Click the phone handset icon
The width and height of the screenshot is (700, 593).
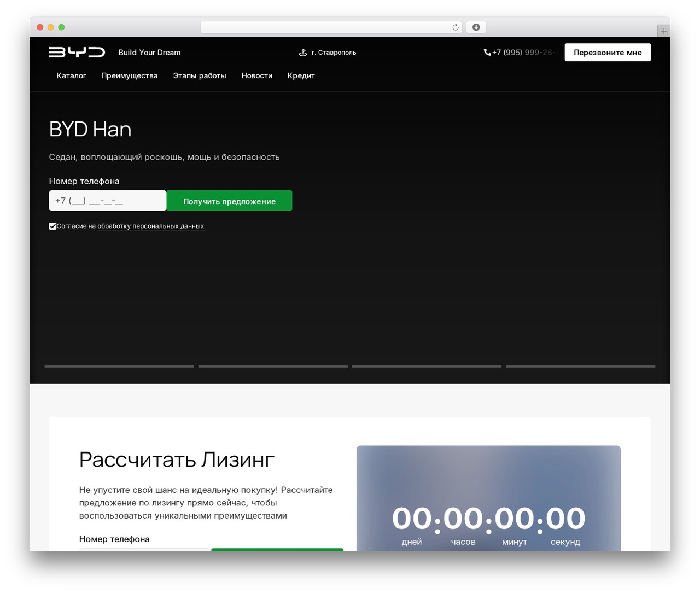(487, 53)
